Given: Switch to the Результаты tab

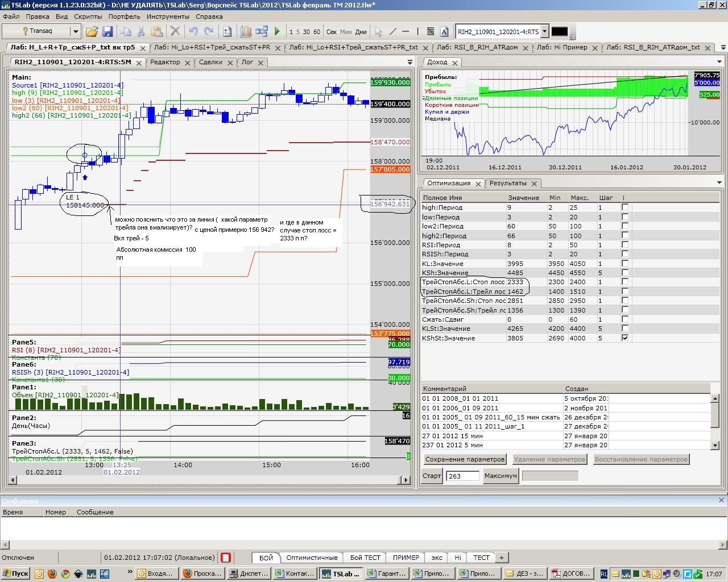Looking at the screenshot, I should pyautogui.click(x=508, y=183).
